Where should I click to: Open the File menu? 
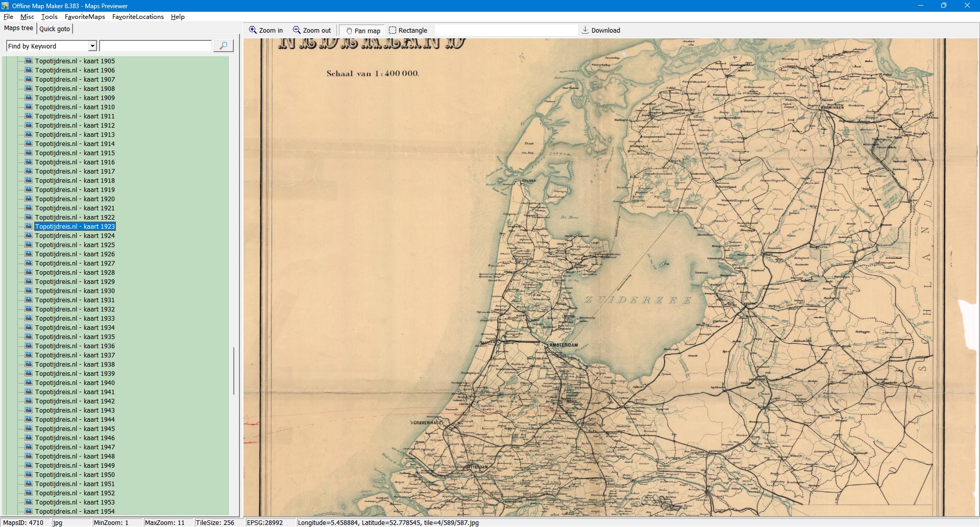click(x=8, y=17)
